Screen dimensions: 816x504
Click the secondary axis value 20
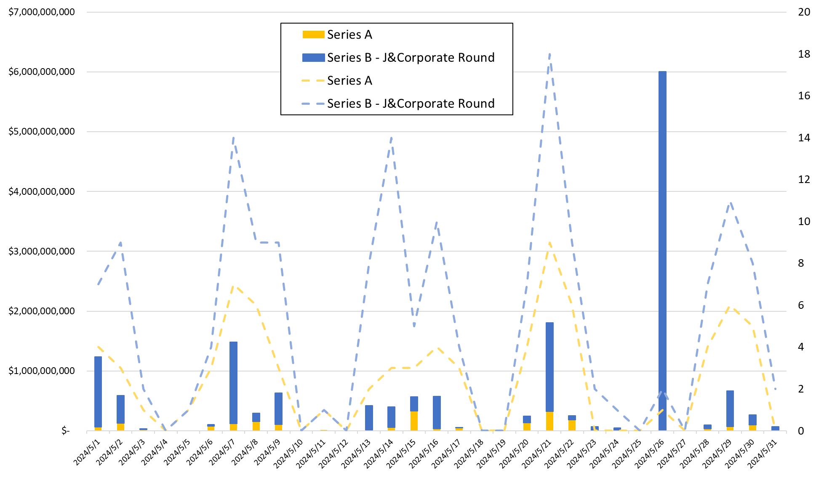coord(804,12)
